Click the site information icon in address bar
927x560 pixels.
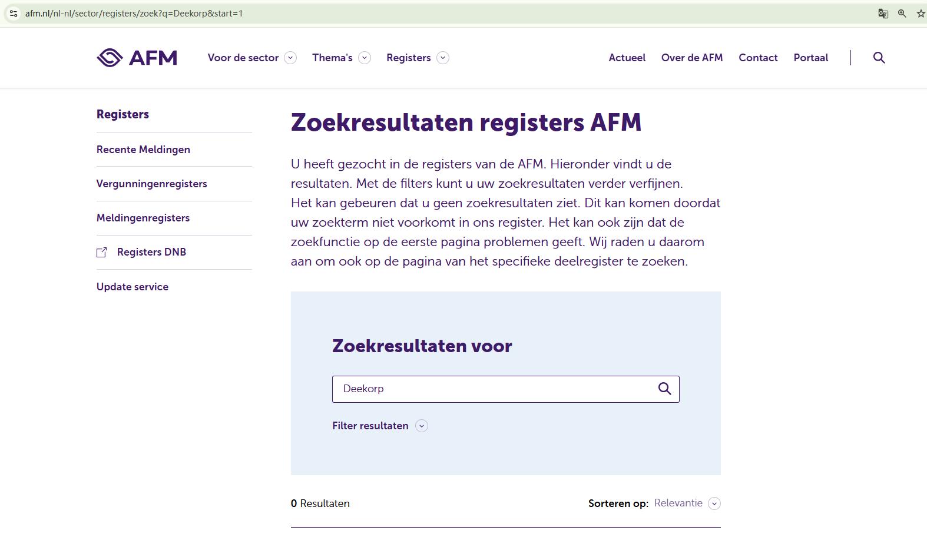pos(14,14)
